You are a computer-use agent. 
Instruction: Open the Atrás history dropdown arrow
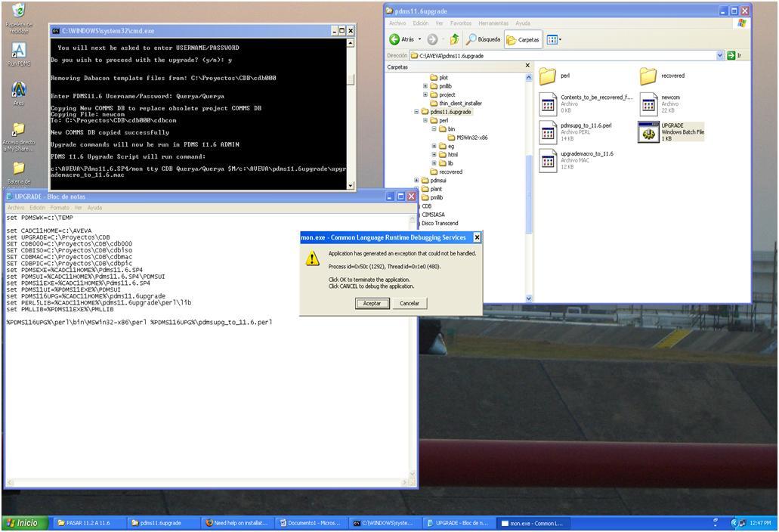[420, 39]
